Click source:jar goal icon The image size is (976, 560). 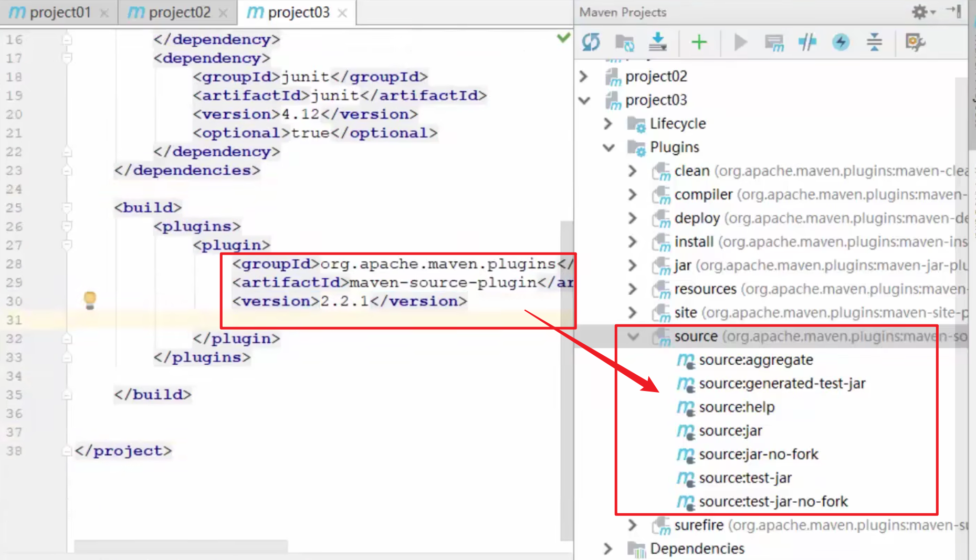[686, 431]
